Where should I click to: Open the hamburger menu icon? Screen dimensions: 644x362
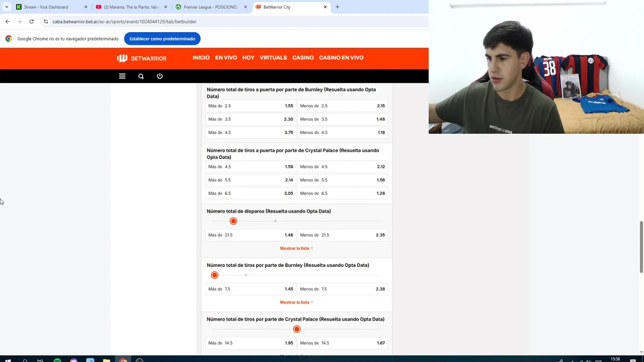coord(122,76)
